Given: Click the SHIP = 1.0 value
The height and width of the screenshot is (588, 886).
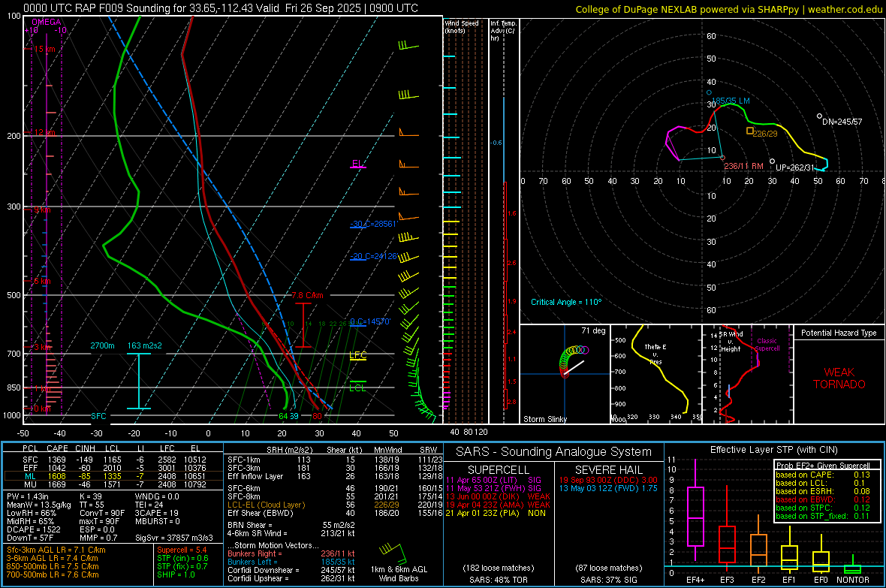Looking at the screenshot, I should pos(176,574).
